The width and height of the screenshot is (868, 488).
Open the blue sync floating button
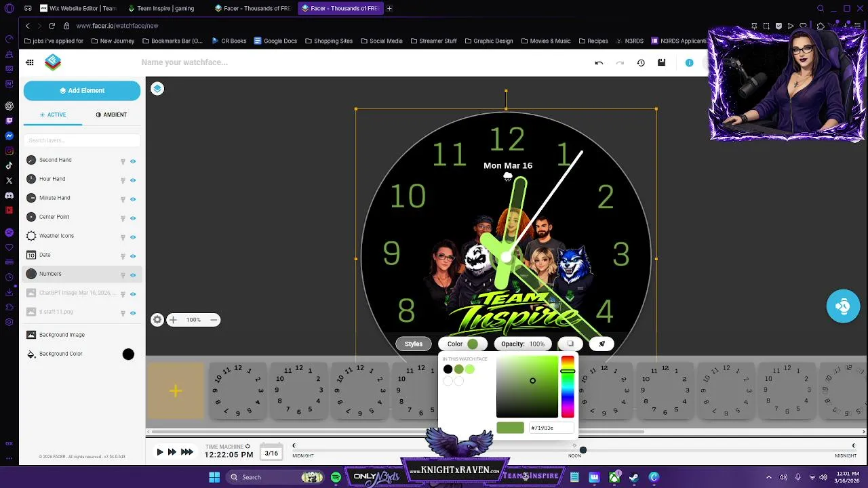click(843, 306)
